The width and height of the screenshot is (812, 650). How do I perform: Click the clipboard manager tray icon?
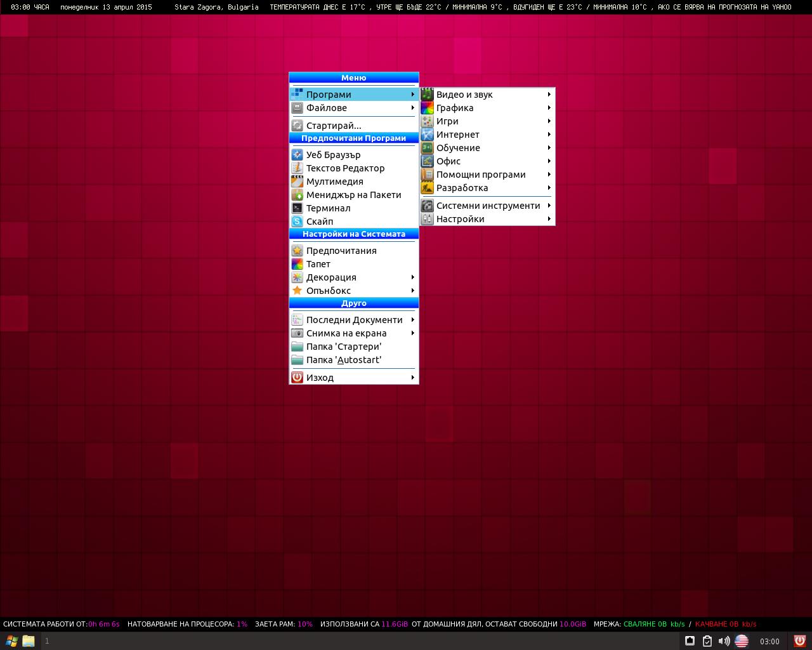pyautogui.click(x=707, y=641)
